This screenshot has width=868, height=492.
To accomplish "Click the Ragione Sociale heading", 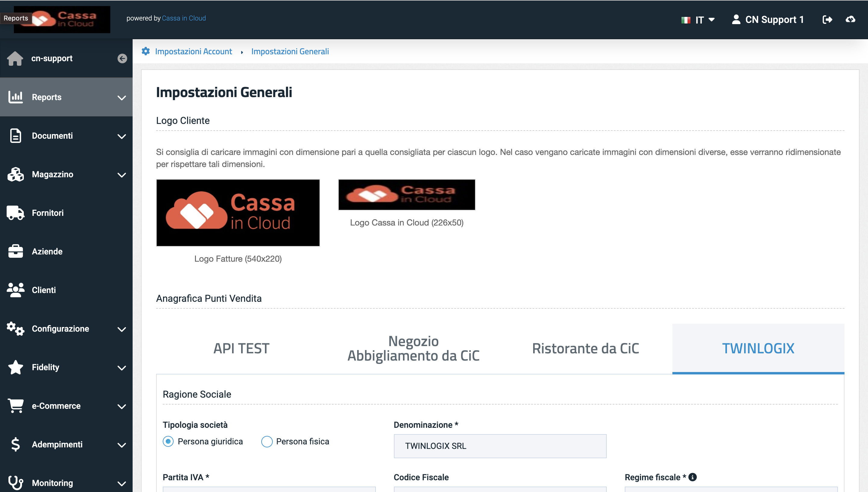I will point(197,394).
